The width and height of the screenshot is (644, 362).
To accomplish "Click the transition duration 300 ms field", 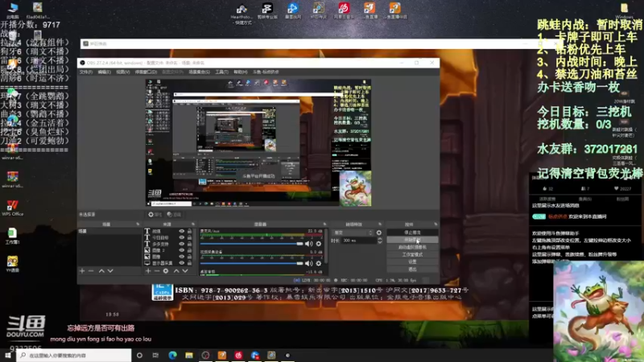I will (x=359, y=241).
